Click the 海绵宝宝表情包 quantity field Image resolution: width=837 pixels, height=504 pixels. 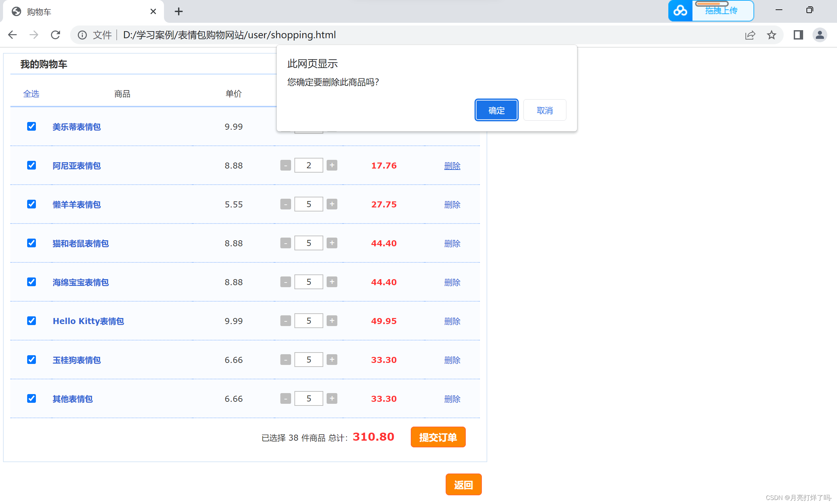pos(309,282)
